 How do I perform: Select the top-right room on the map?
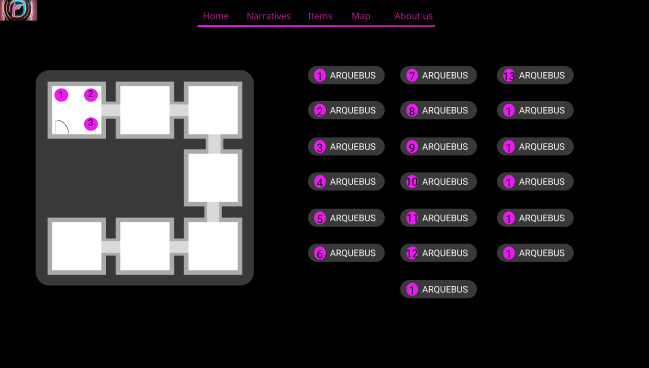coord(213,110)
